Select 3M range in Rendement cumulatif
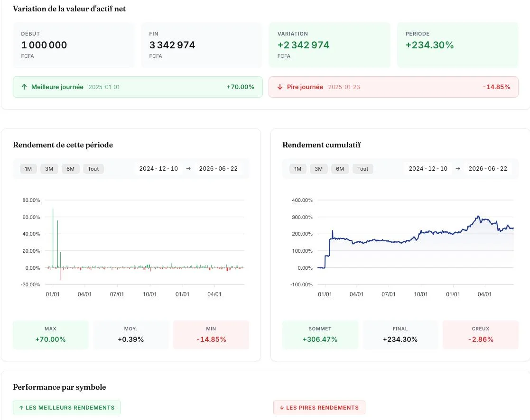Viewport: 530px width, 420px height. point(318,169)
